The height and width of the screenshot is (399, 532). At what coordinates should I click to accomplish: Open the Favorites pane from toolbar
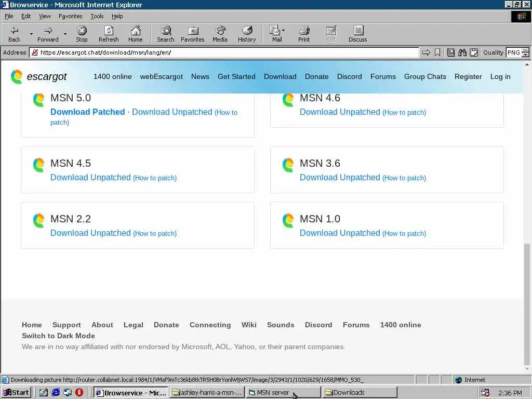tap(193, 34)
